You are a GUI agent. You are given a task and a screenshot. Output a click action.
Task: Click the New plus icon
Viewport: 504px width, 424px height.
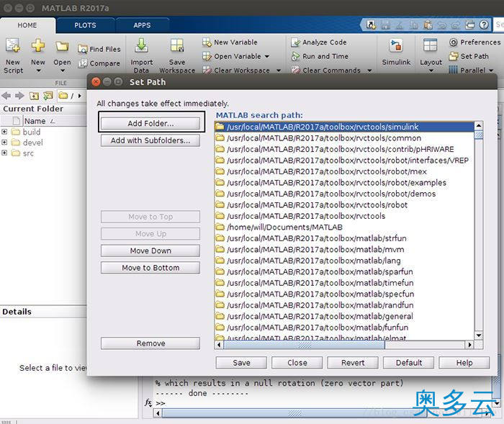click(38, 45)
